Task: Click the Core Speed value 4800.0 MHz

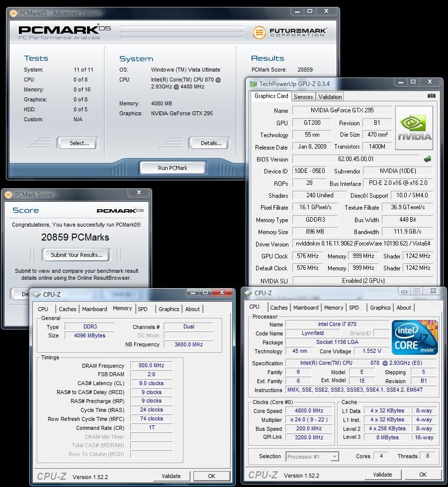Action: click(x=309, y=410)
